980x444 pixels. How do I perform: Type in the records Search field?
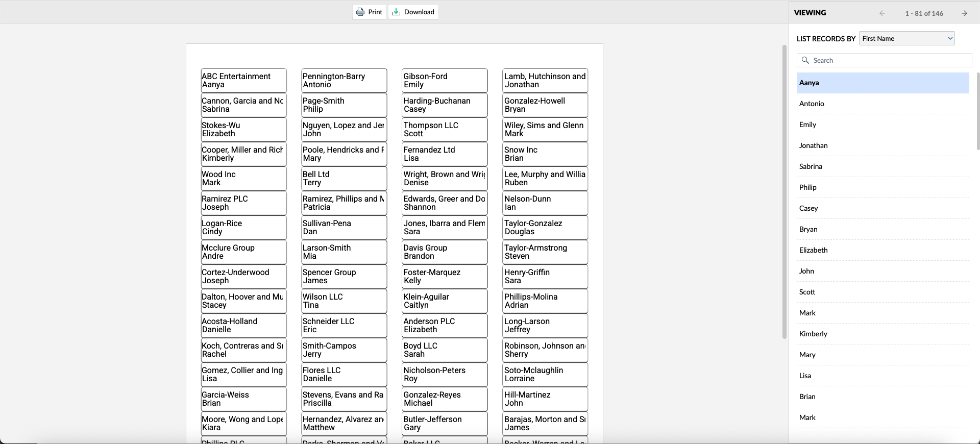[888, 60]
